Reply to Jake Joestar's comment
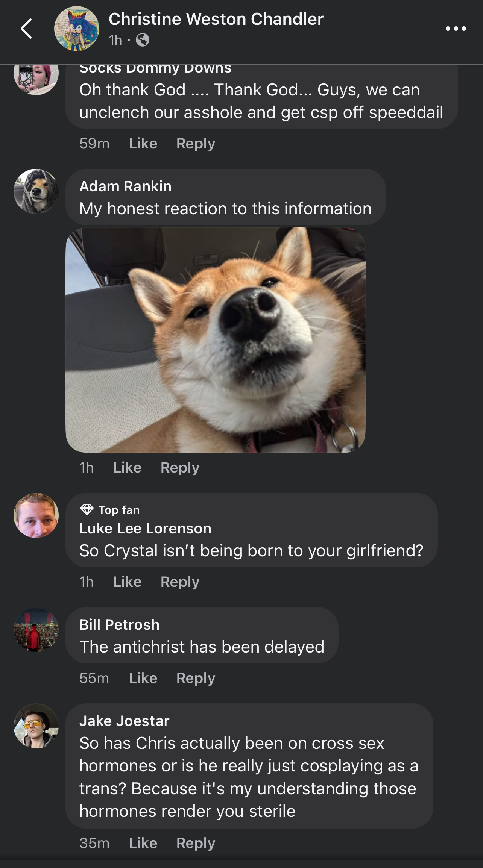This screenshot has height=868, width=483. point(196,842)
